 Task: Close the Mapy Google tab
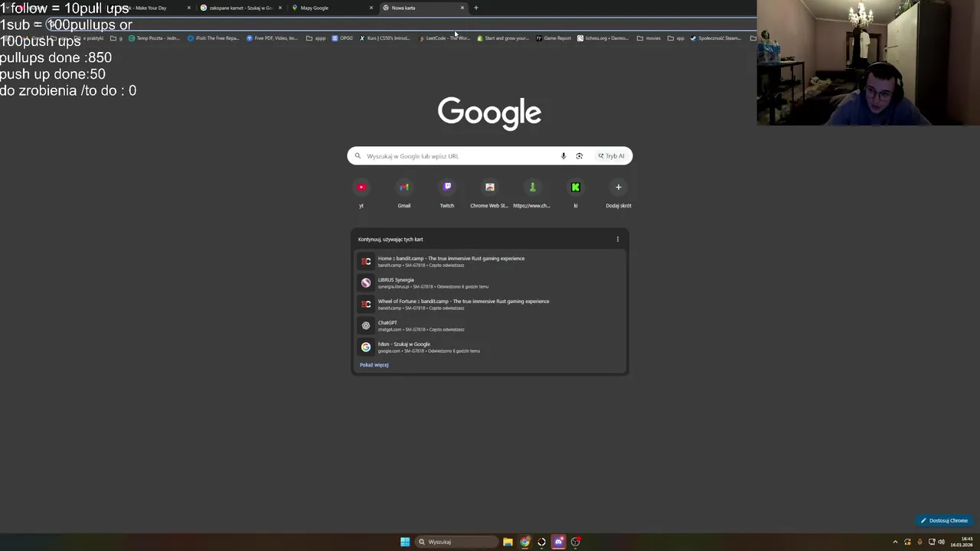[x=371, y=8]
